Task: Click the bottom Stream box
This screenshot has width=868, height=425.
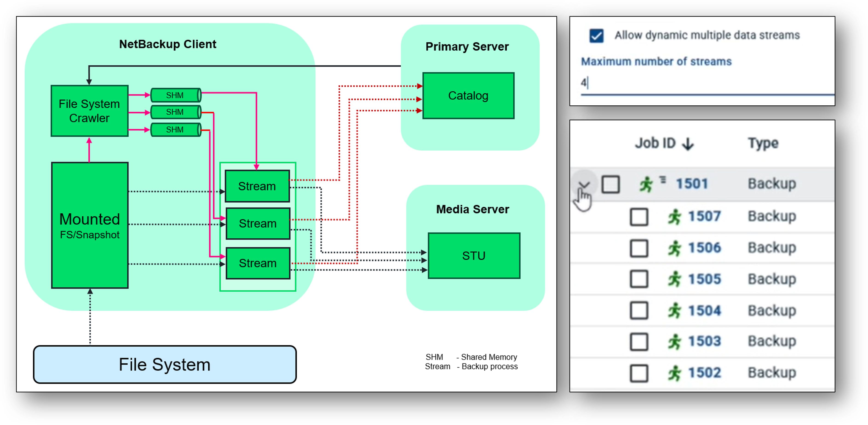Action: pyautogui.click(x=258, y=263)
